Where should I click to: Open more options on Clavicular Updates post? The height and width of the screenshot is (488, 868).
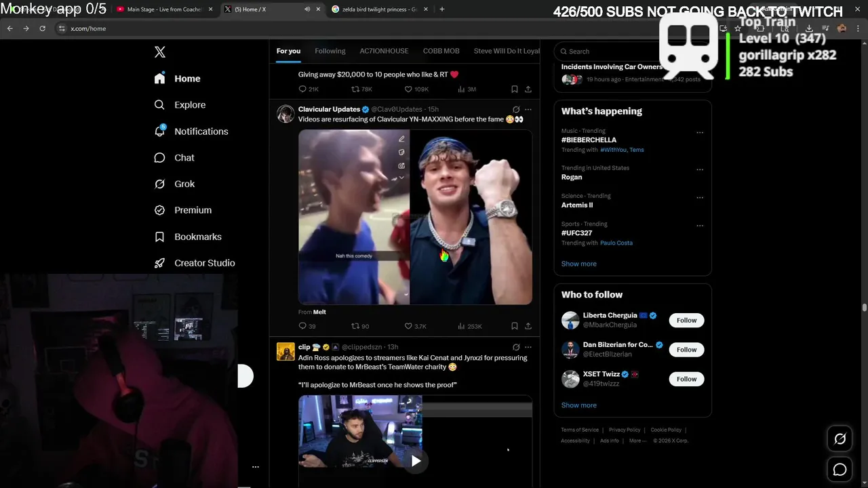point(528,109)
